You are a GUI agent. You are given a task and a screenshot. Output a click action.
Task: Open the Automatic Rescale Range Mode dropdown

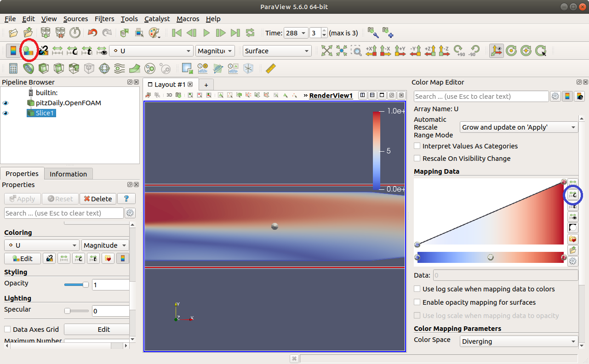519,127
